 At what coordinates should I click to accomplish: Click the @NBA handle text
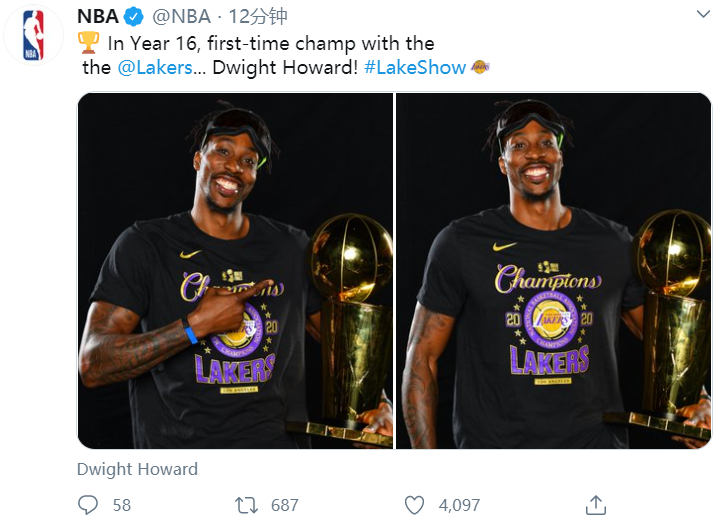click(184, 17)
